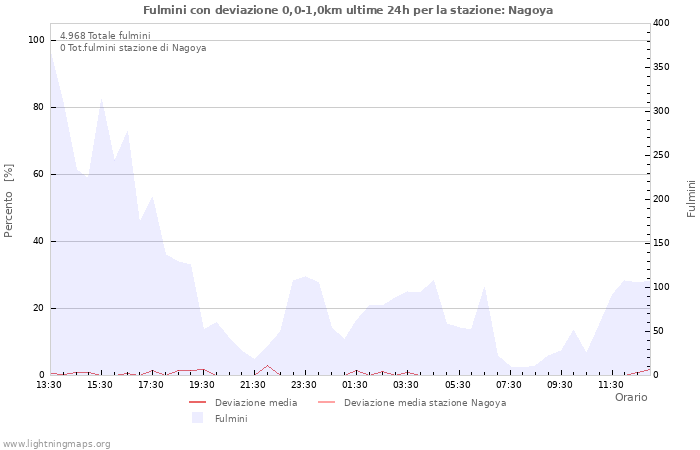
Task: Click the 350 value on right axis
Action: (661, 67)
